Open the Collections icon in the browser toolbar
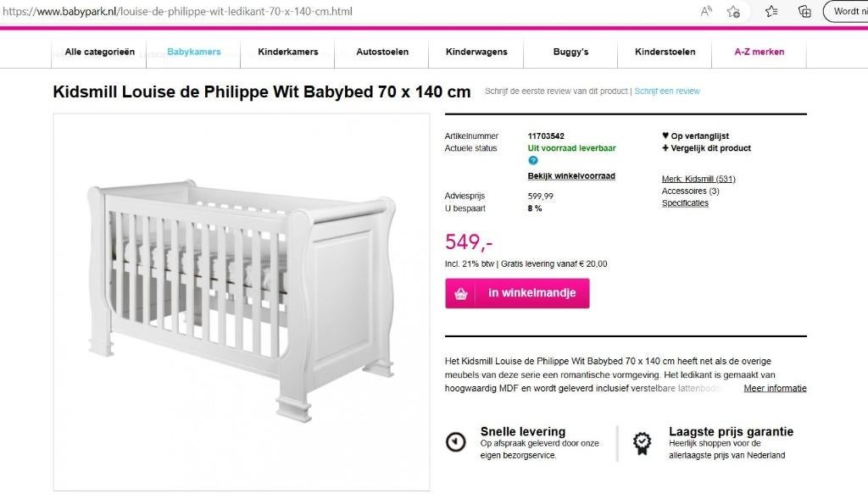 805,11
